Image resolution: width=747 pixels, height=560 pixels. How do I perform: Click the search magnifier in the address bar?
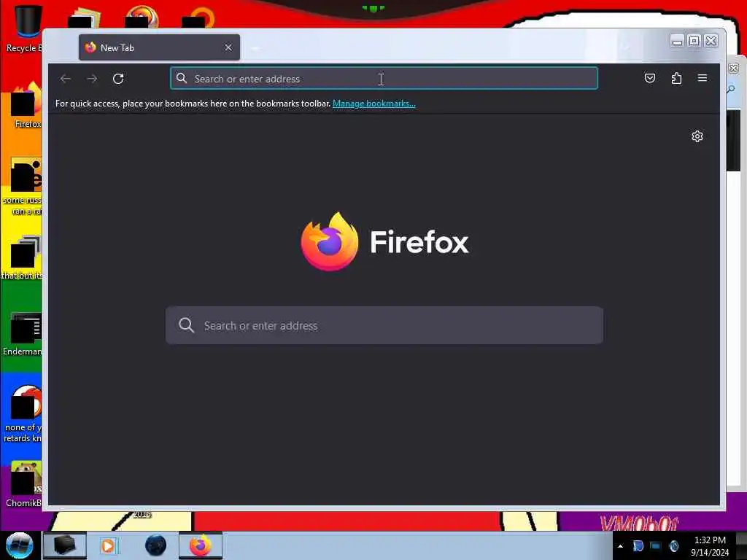click(x=182, y=78)
